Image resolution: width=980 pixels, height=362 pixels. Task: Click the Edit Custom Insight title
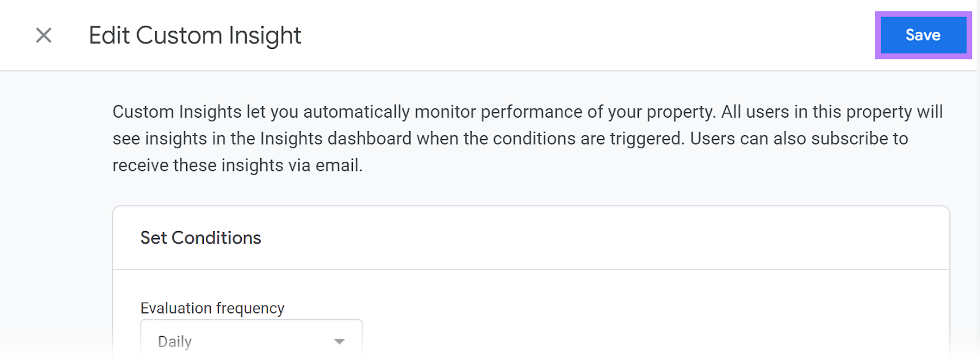click(194, 36)
